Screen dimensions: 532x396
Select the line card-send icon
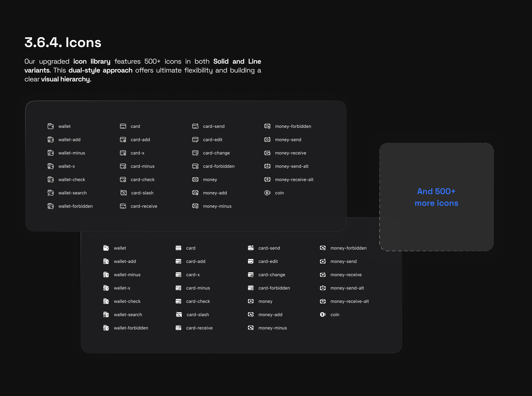[x=195, y=126]
